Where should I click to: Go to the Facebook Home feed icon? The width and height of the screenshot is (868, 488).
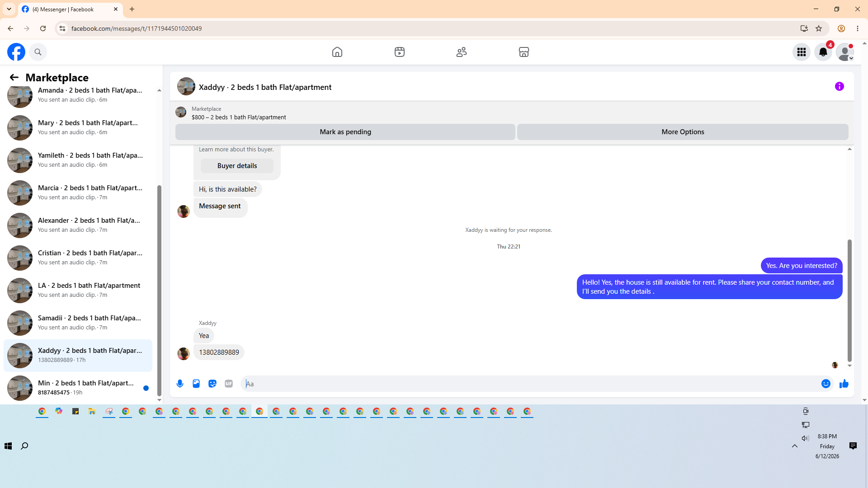(337, 52)
